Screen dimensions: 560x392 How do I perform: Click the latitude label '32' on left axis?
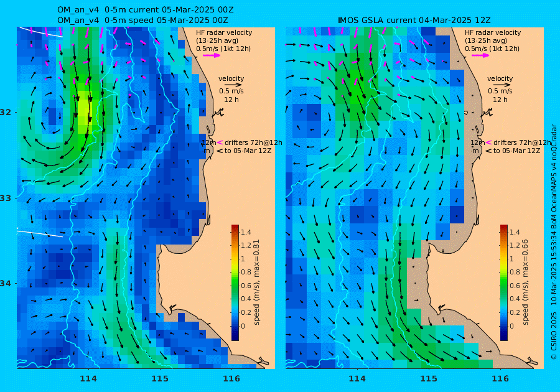click(x=6, y=112)
